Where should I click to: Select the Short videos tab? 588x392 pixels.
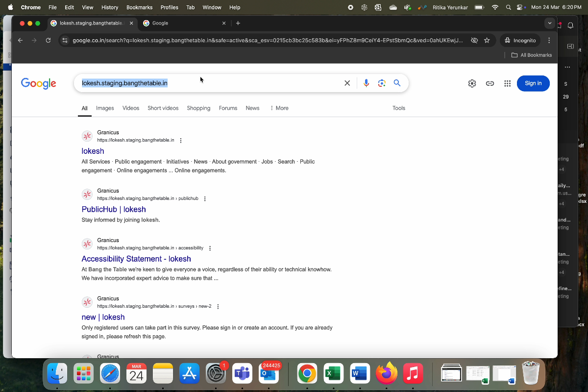click(163, 108)
